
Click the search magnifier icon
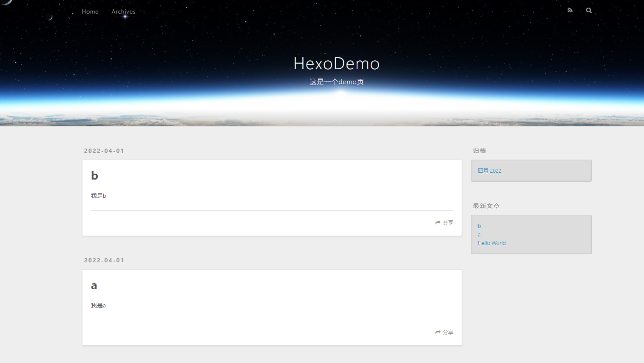point(589,10)
